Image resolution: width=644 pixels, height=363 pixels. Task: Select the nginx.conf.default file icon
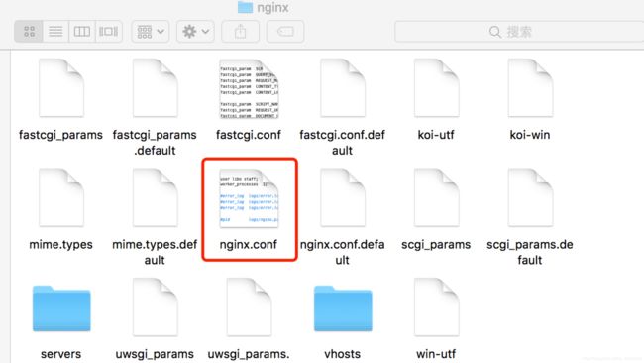tap(343, 197)
